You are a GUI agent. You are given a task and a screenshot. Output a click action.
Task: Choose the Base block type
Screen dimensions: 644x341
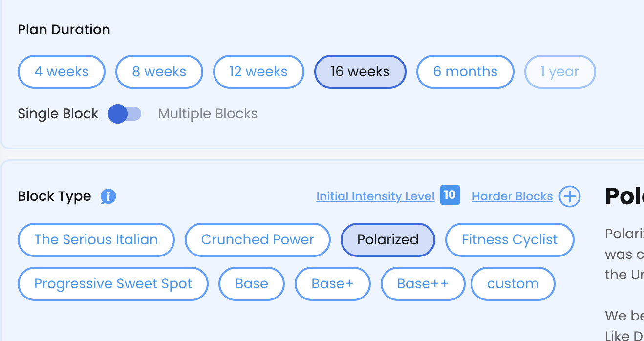tap(252, 284)
